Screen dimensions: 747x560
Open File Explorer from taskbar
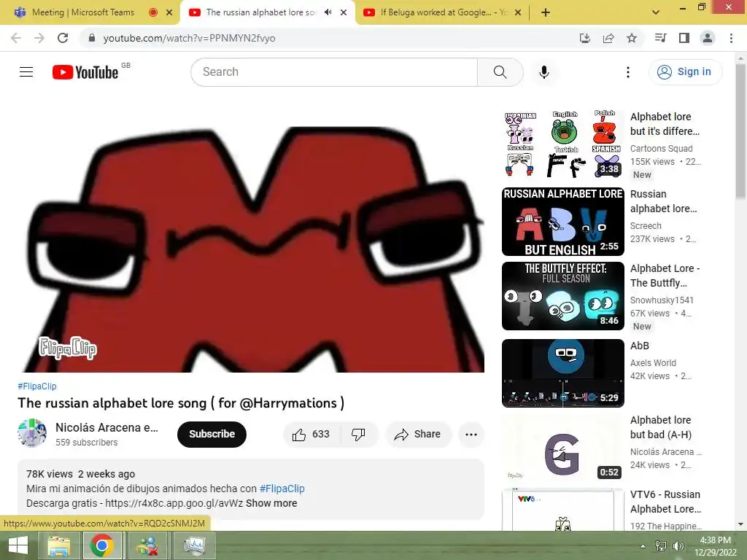point(59,545)
